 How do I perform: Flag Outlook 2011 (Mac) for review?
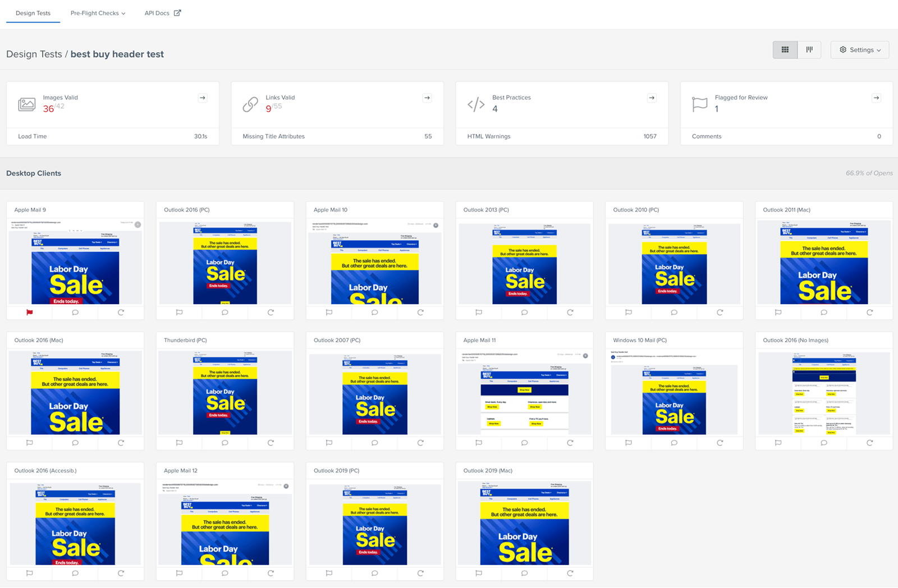coord(778,313)
